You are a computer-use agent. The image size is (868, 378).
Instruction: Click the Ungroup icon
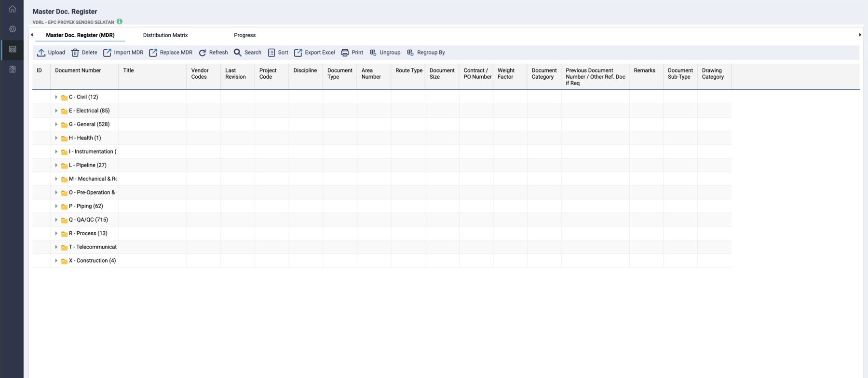(373, 53)
